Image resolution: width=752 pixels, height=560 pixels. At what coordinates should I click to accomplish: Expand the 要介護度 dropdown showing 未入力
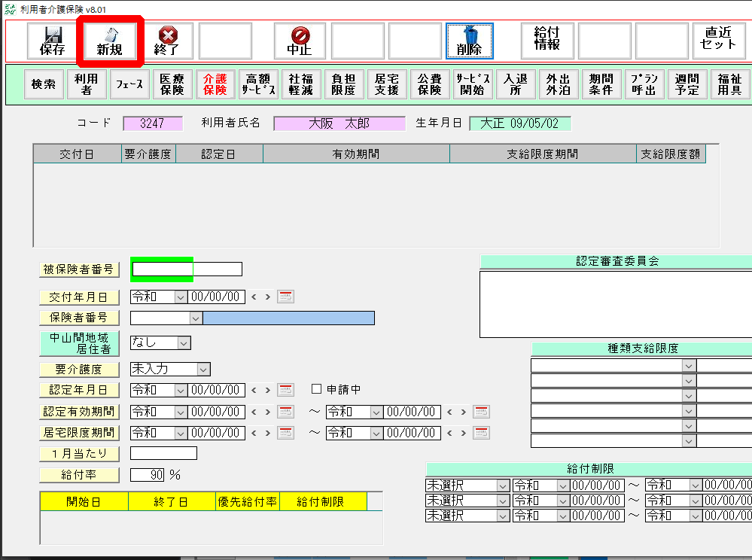pyautogui.click(x=202, y=369)
